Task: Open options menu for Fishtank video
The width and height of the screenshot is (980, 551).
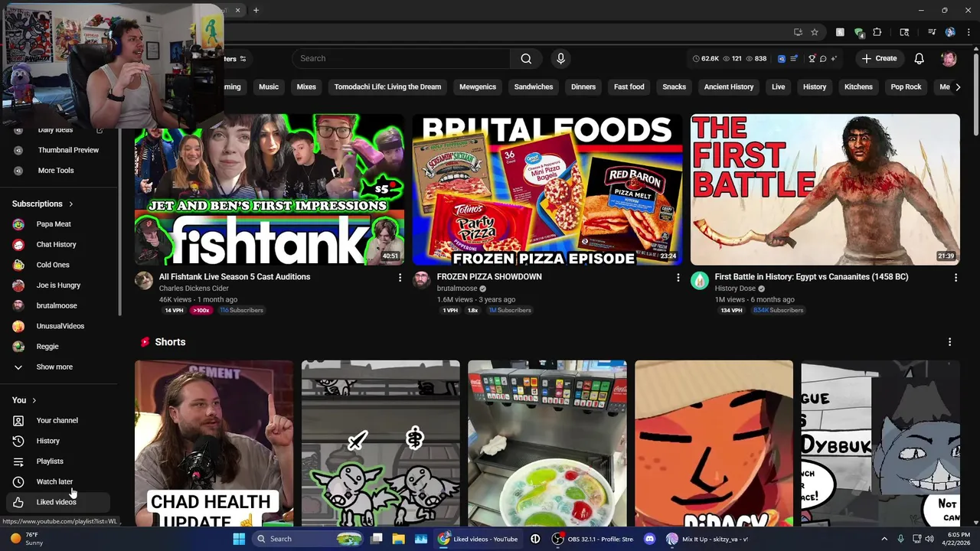Action: pyautogui.click(x=400, y=278)
